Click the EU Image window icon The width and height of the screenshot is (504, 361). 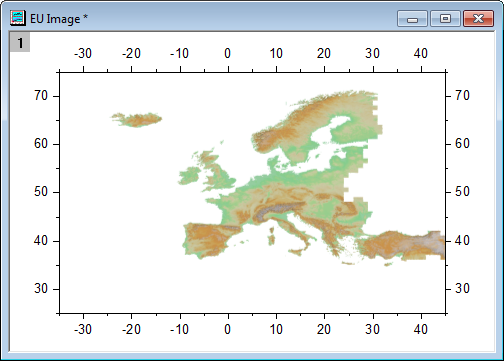point(18,18)
